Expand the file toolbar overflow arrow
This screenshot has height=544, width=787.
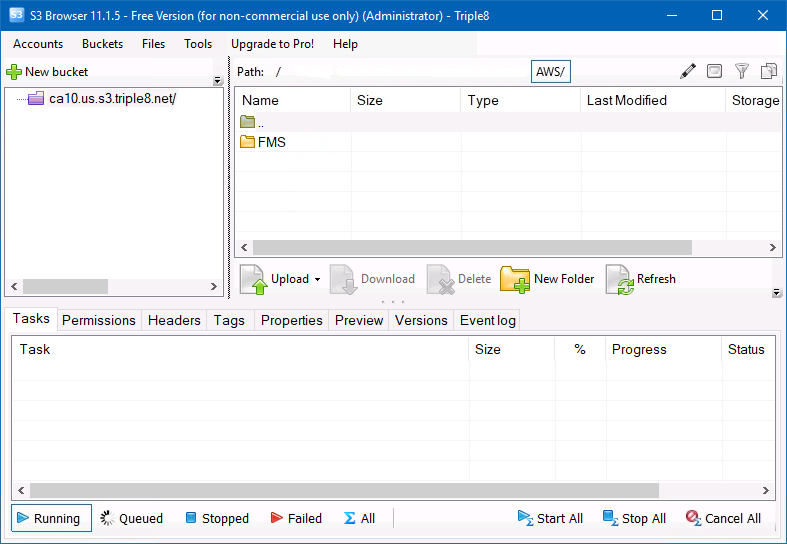tap(777, 293)
